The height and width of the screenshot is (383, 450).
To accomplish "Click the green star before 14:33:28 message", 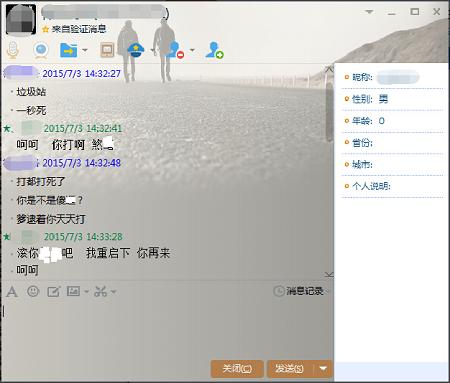I will click(x=7, y=237).
